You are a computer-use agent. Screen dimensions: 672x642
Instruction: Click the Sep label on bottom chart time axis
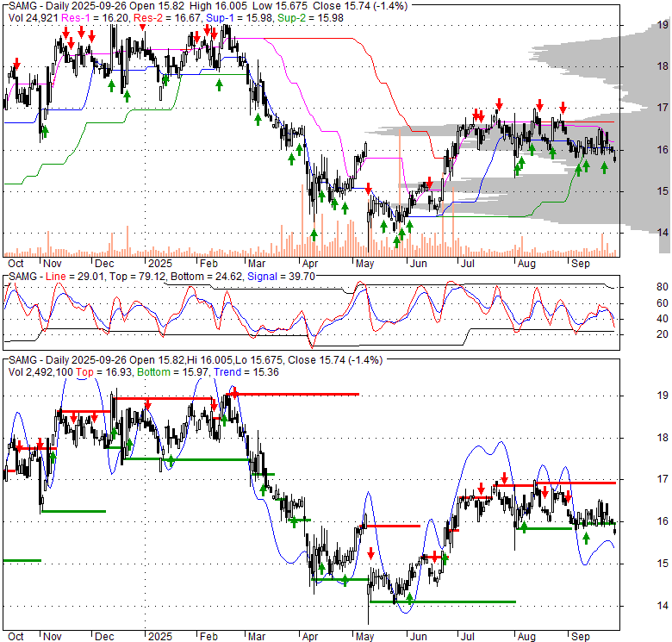(581, 637)
